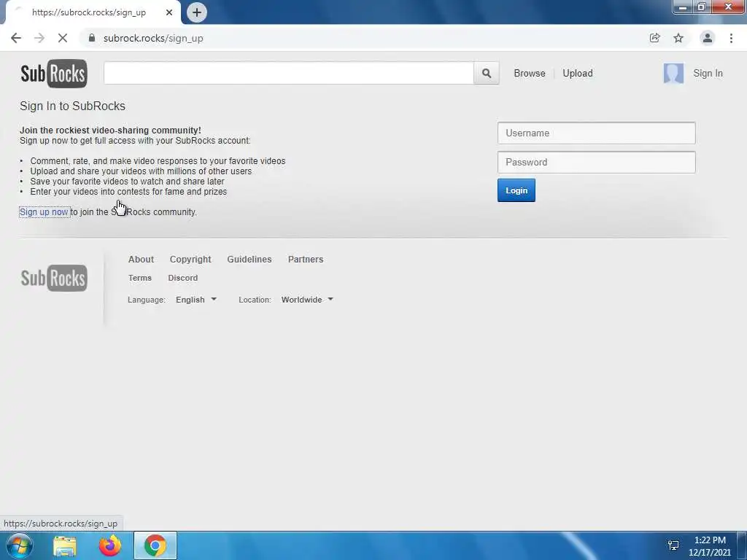
Task: Focus the Password input field
Action: (597, 163)
